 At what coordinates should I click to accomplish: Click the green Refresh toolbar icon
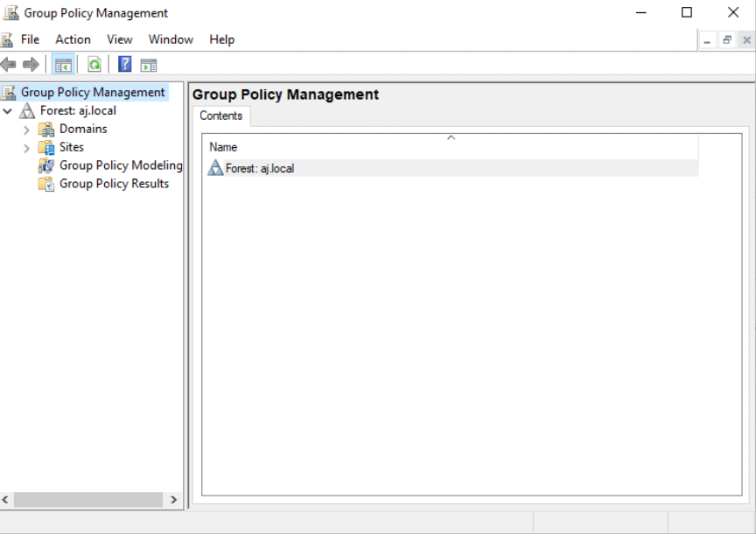click(x=94, y=65)
